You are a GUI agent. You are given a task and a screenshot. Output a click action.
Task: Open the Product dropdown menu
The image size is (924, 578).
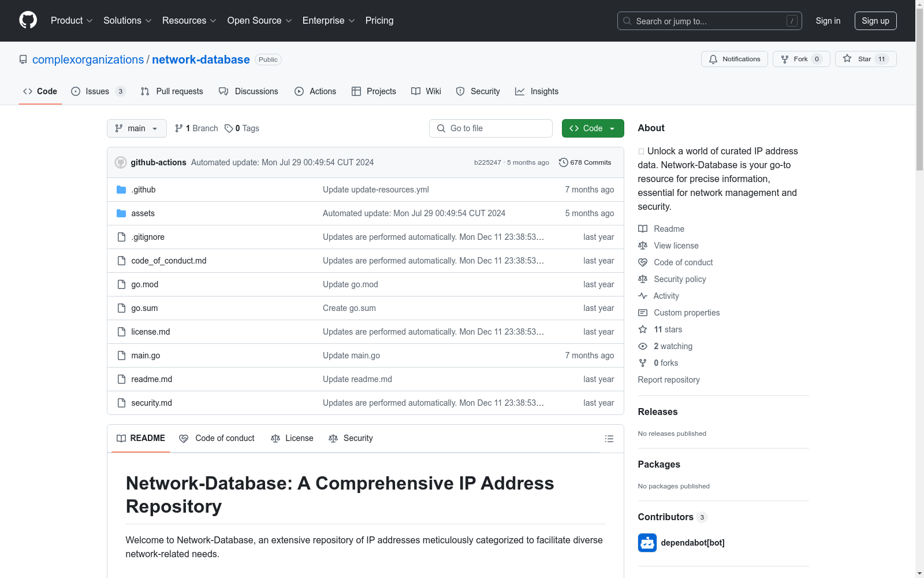tap(72, 21)
